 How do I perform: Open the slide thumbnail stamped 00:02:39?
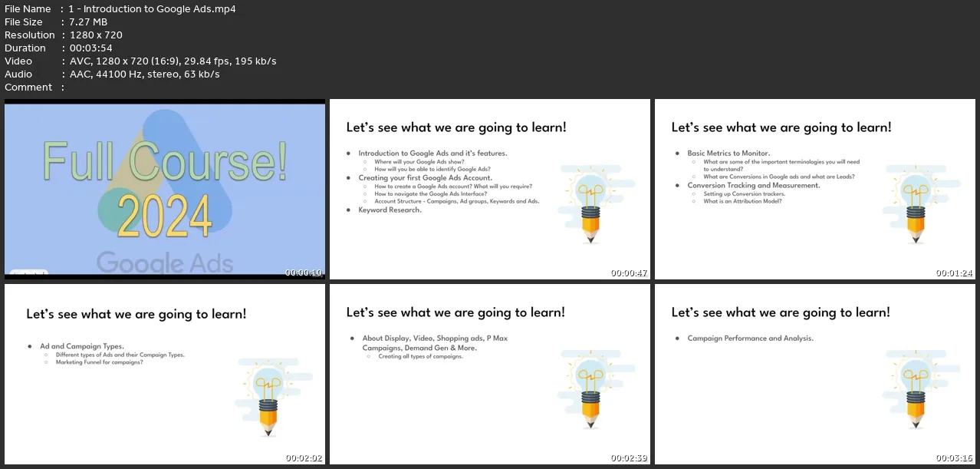pyautogui.click(x=489, y=374)
